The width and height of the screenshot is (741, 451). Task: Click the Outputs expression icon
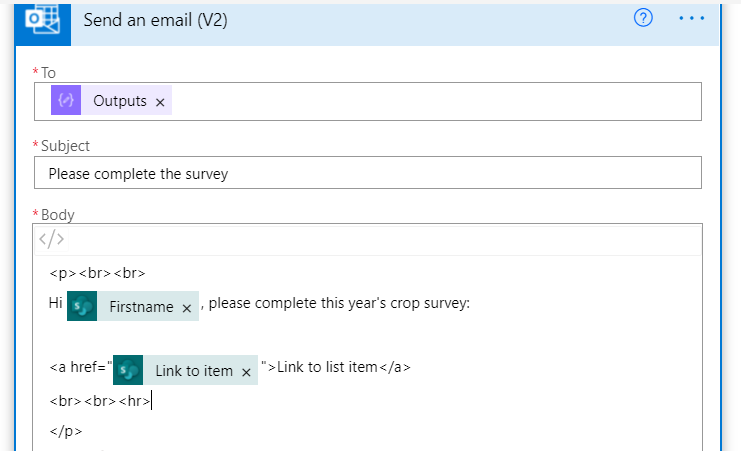pyautogui.click(x=66, y=101)
